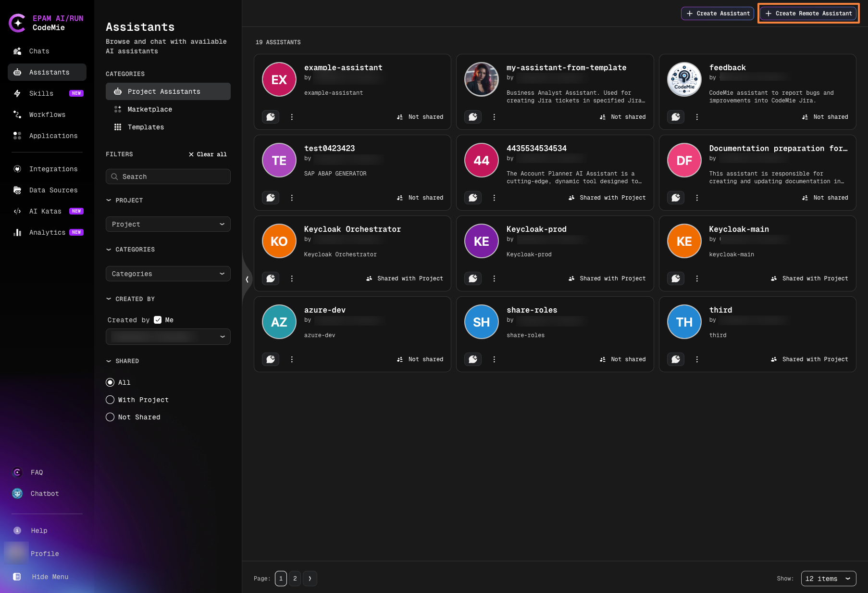Select the With Project filter option
The height and width of the screenshot is (593, 868).
click(110, 400)
